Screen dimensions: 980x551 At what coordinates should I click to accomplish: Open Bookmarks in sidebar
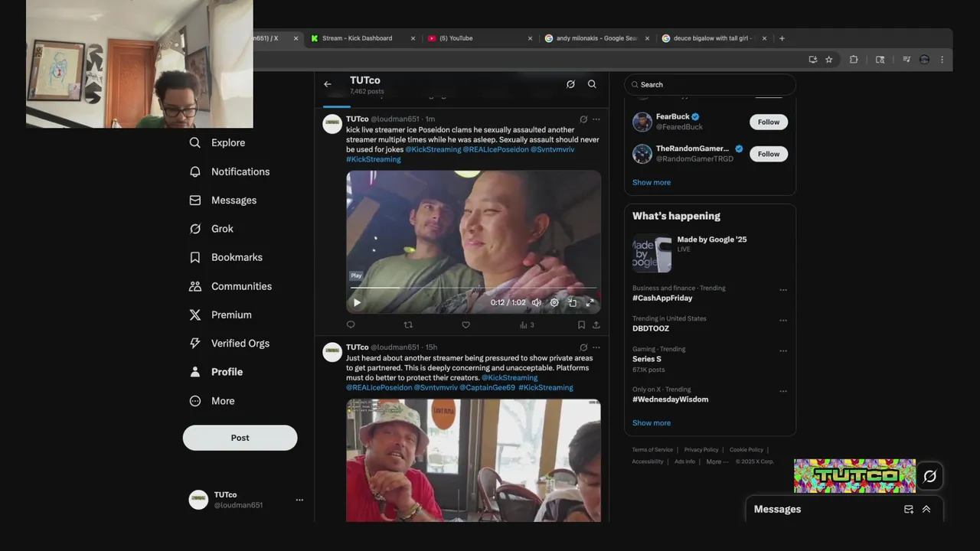pyautogui.click(x=226, y=257)
